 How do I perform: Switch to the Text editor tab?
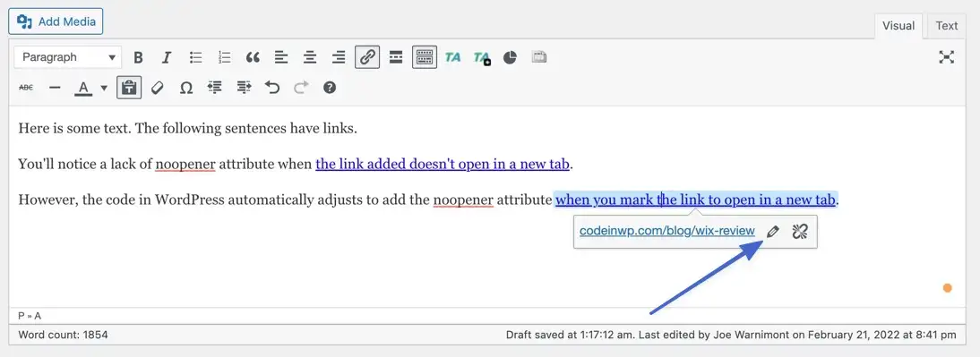(x=946, y=26)
